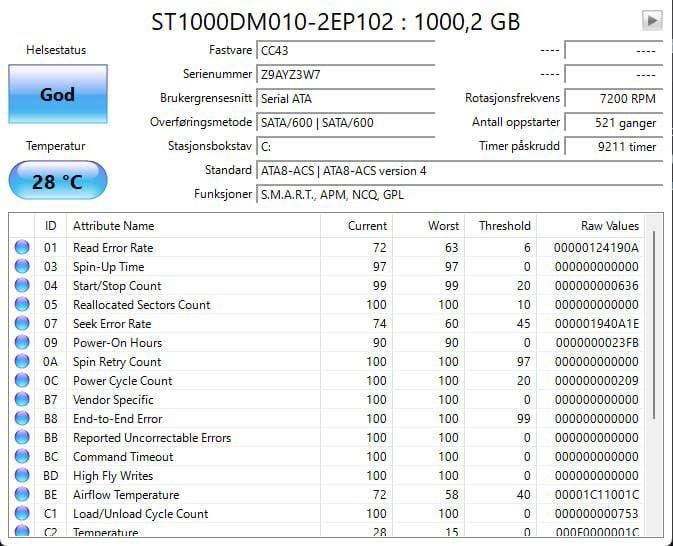Image resolution: width=673 pixels, height=546 pixels.
Task: Select the Power Cycle Count attribute name
Action: tap(122, 381)
